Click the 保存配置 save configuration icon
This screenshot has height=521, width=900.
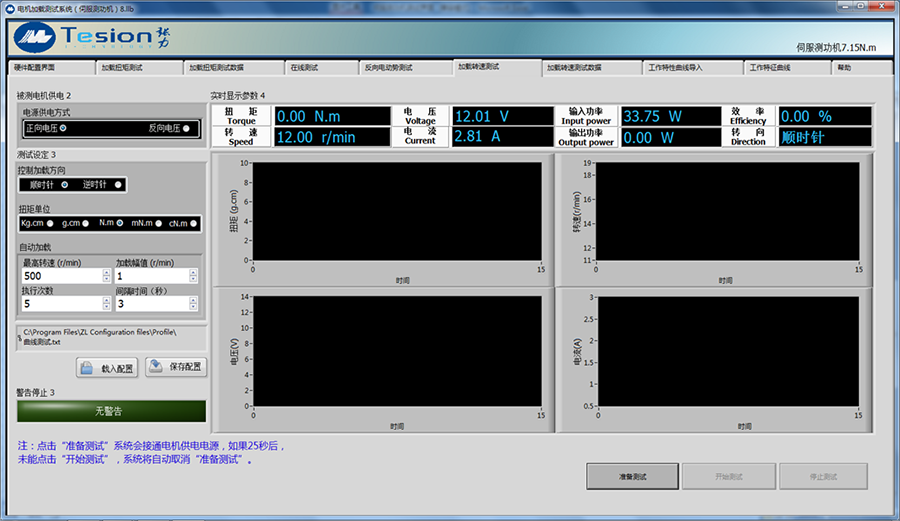coord(157,366)
